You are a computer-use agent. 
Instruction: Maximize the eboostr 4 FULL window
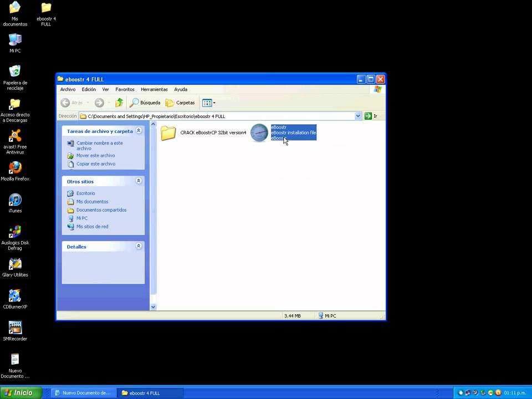point(371,79)
